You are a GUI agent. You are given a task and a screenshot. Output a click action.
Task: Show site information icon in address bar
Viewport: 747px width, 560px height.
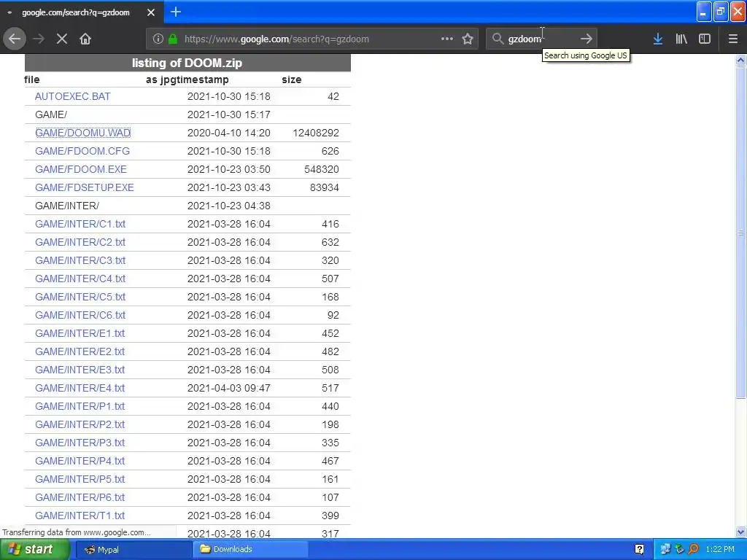coord(158,39)
